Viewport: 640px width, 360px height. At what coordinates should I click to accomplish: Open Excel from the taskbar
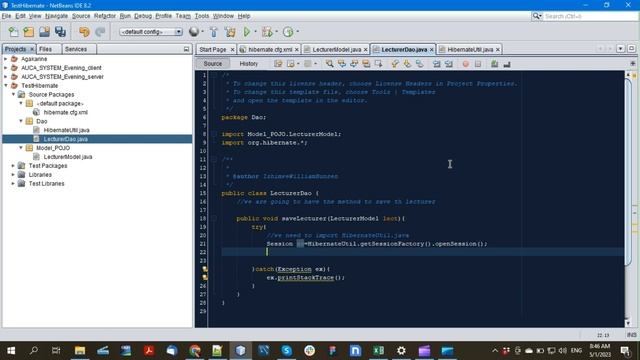(378, 351)
